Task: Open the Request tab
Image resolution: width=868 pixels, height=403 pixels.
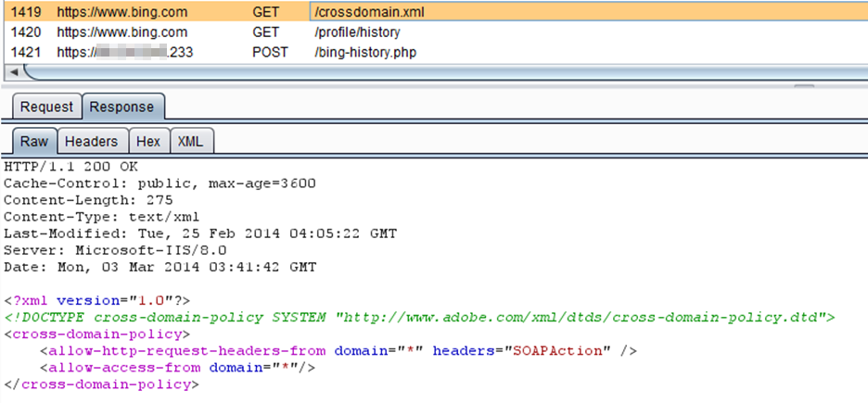Action: coord(46,107)
